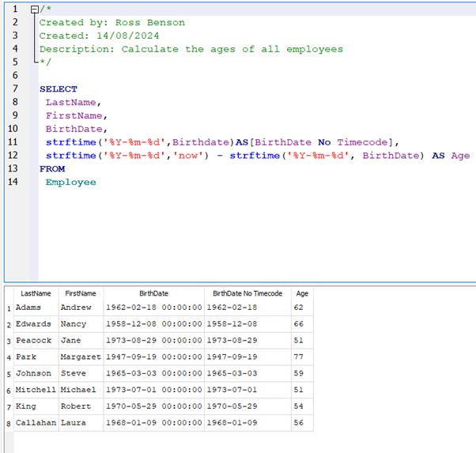The image size is (476, 453).
Task: Click the SELECT keyword in editor
Action: tap(59, 89)
